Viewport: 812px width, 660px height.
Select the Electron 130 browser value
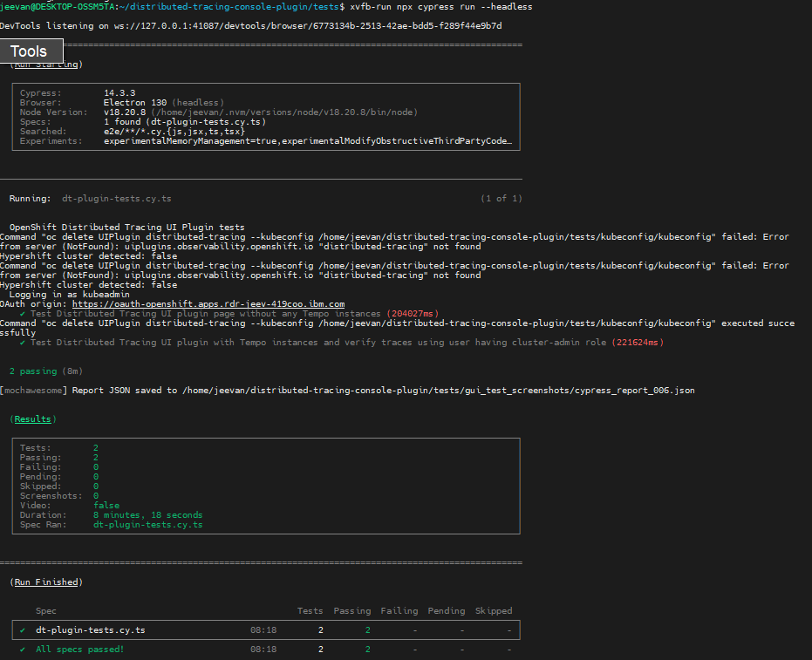135,103
